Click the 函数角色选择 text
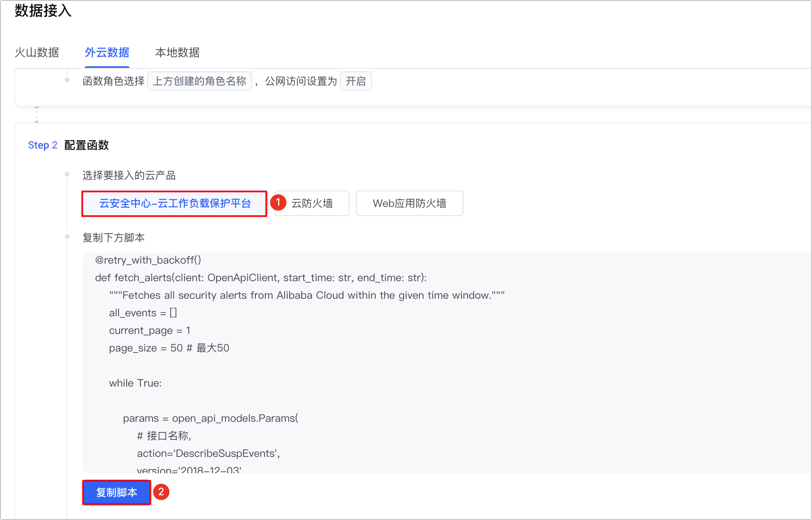 tap(113, 81)
